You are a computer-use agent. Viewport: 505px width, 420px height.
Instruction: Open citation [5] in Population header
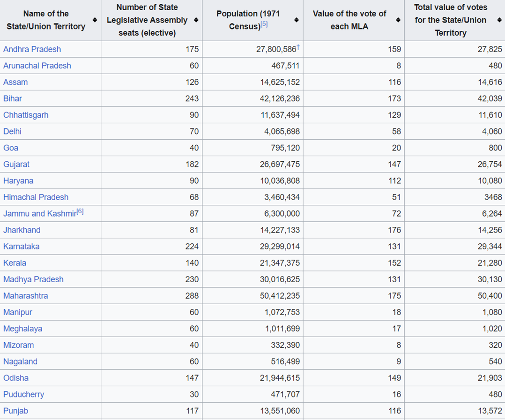(x=264, y=24)
